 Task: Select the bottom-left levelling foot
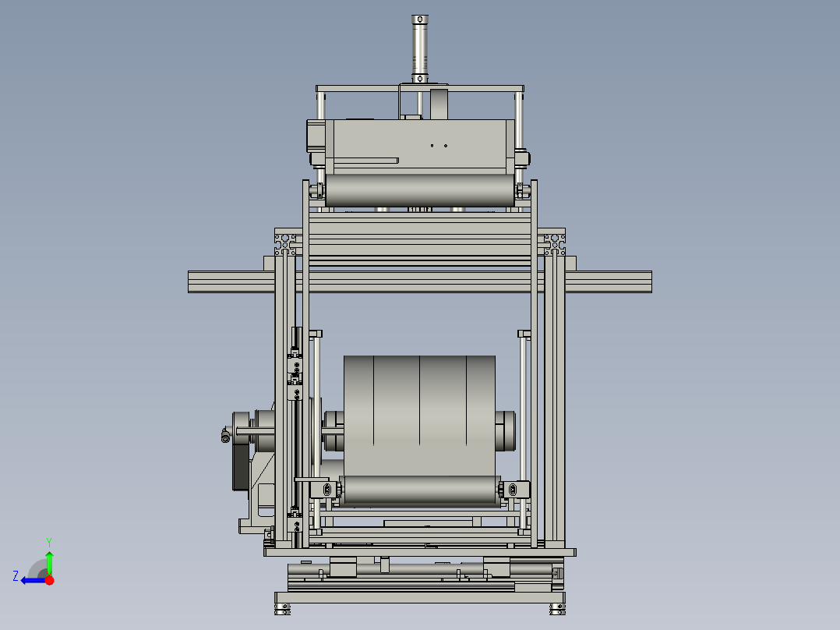(282, 610)
